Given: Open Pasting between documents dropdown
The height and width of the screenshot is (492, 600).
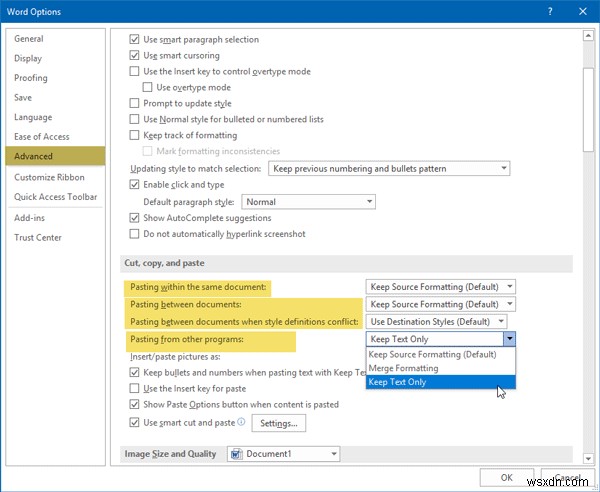Looking at the screenshot, I should (x=440, y=304).
